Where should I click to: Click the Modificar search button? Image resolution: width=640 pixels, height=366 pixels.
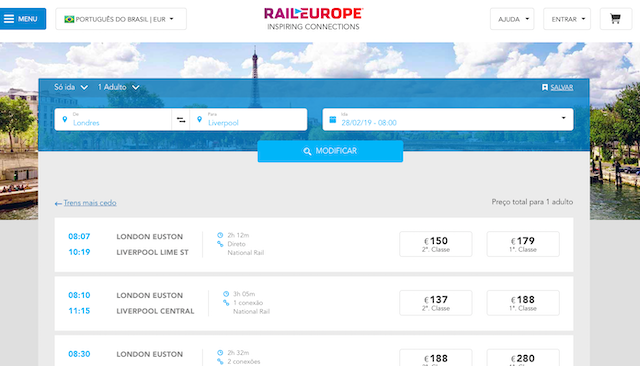click(x=330, y=151)
